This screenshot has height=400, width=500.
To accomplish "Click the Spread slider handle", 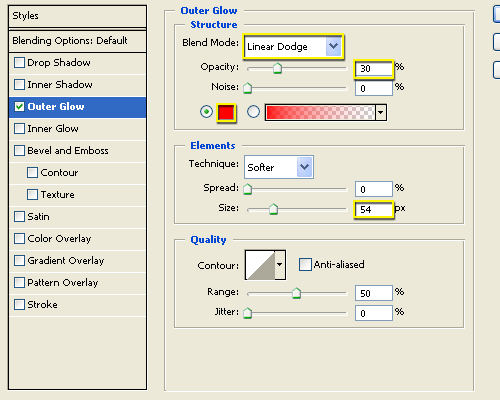I will [247, 189].
